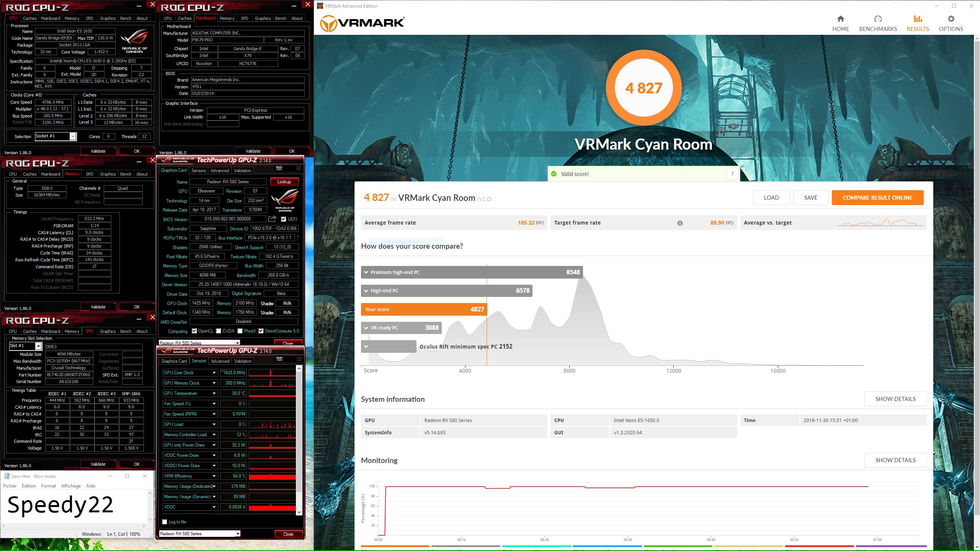Click Validate in CPU-Z Mainboard window
Viewport: 980px width, 551px height.
[253, 151]
